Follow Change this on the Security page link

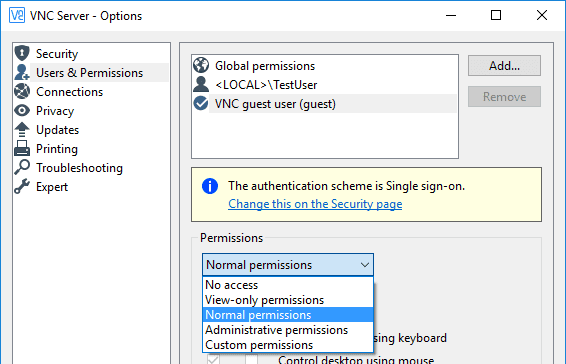tap(315, 204)
